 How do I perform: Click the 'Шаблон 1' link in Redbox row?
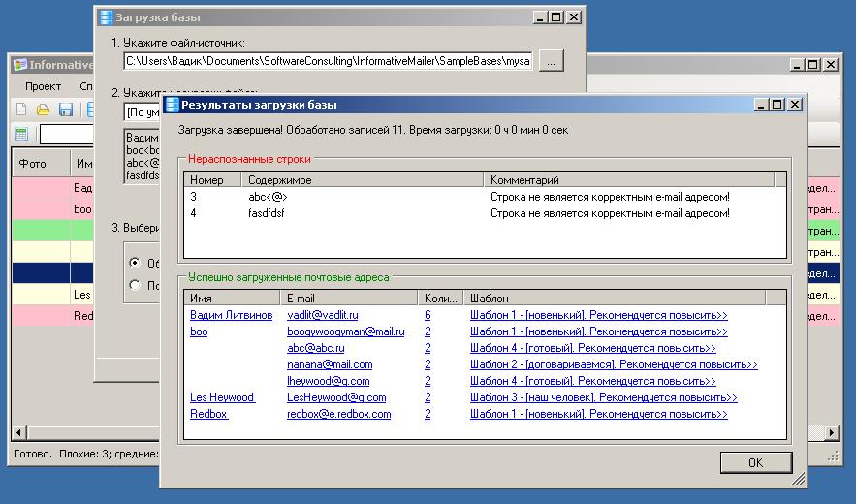pos(599,414)
